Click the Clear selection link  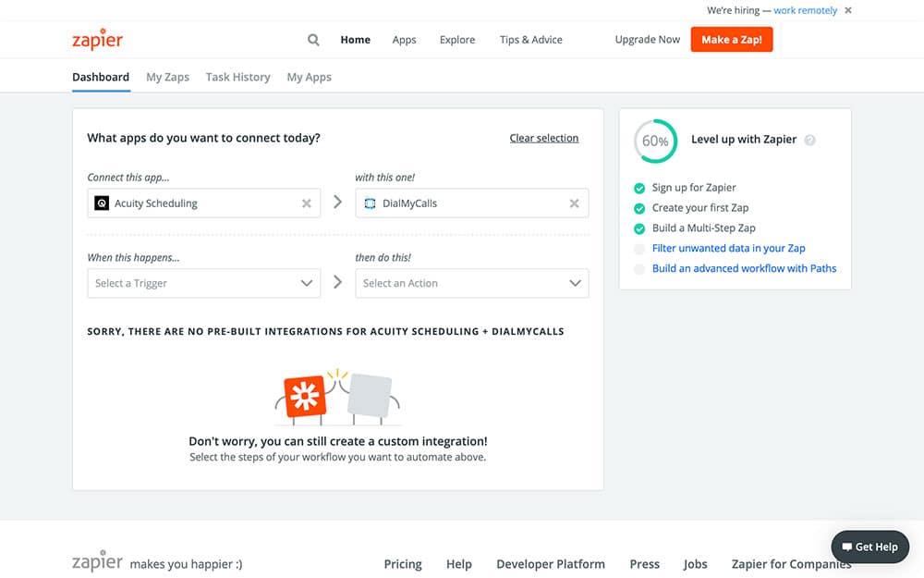coord(543,138)
